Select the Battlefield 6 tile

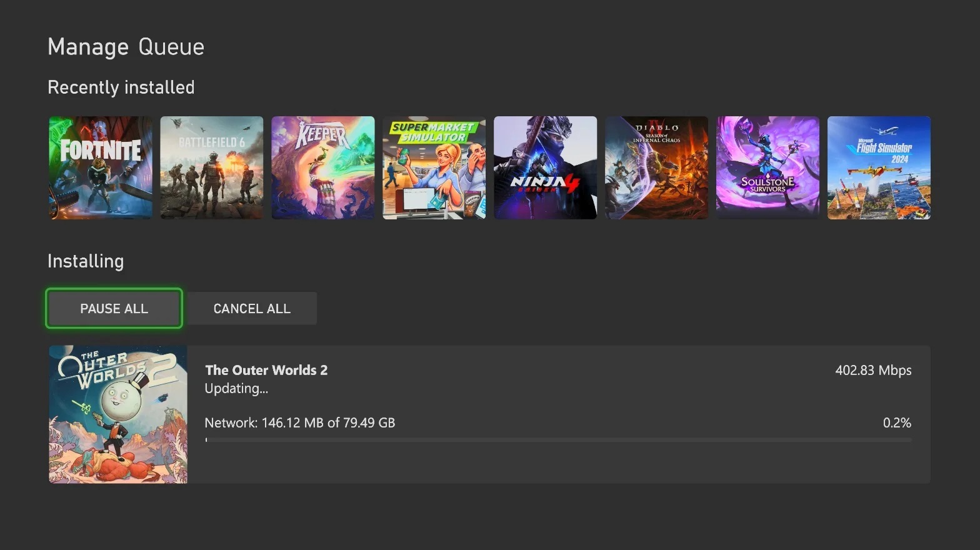212,167
